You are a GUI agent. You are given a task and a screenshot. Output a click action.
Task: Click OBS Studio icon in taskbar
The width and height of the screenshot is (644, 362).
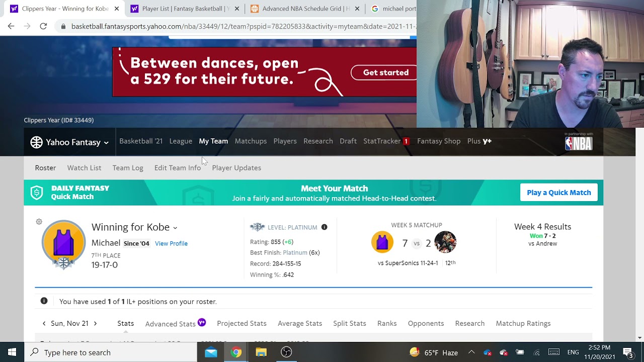pyautogui.click(x=286, y=352)
